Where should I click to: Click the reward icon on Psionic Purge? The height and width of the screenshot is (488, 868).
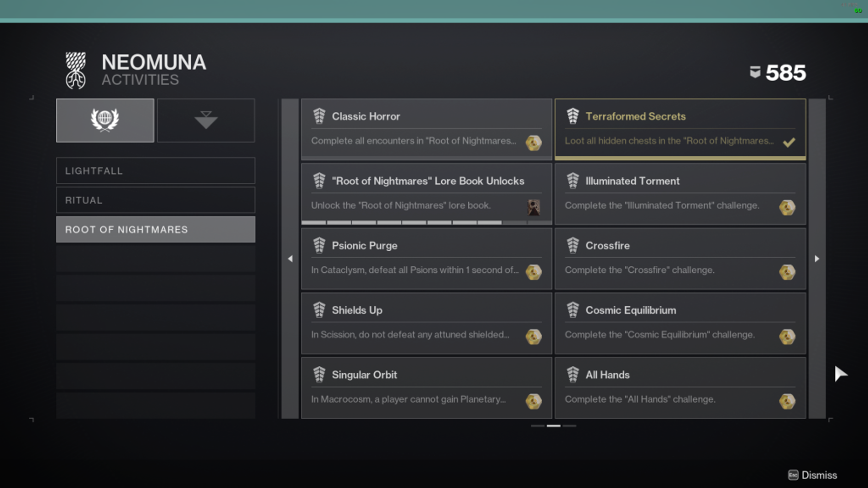(533, 272)
